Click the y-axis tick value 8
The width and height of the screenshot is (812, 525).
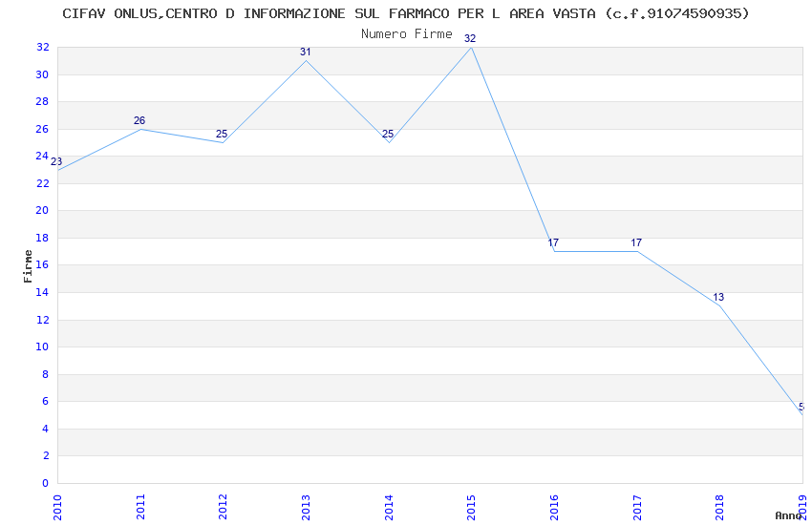click(x=46, y=374)
